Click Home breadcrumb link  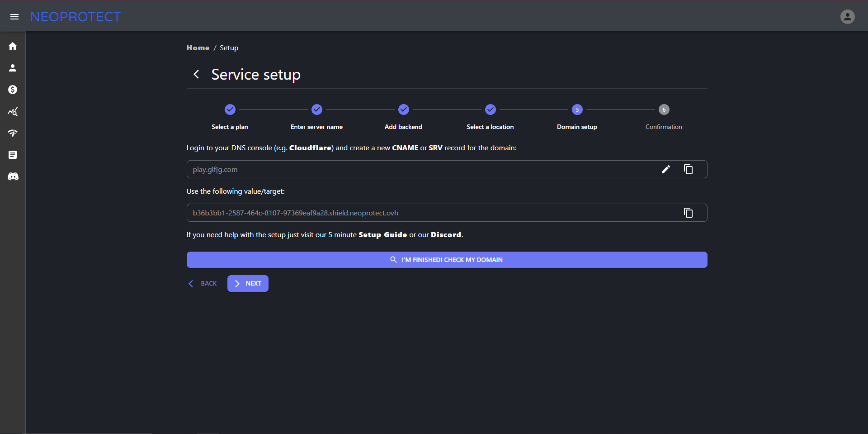click(x=198, y=48)
